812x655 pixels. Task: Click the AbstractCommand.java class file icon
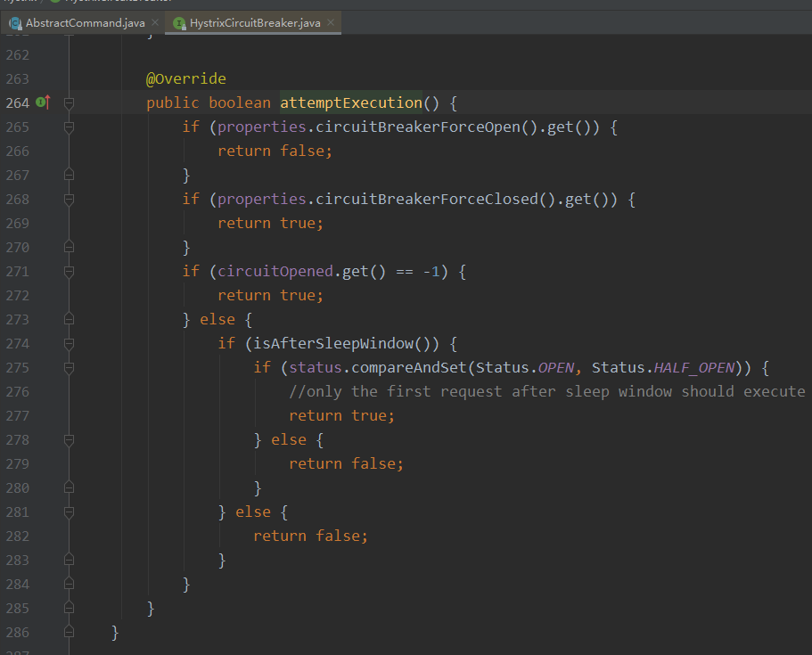click(15, 23)
